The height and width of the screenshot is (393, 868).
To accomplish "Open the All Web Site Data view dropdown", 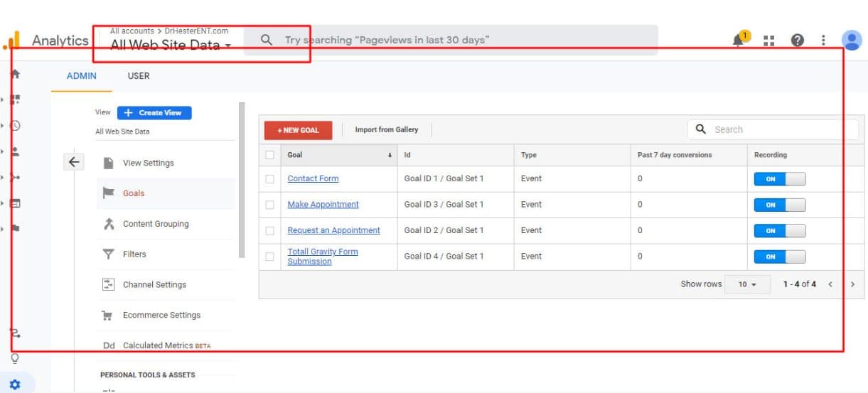I will [x=171, y=45].
